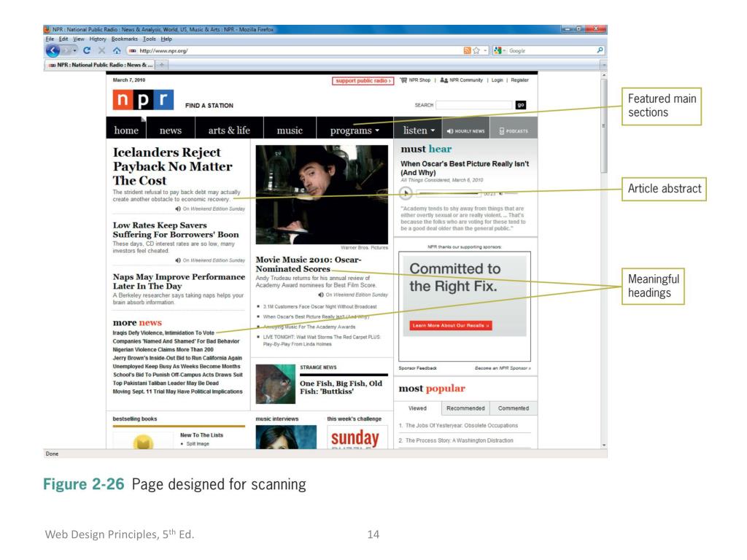Click the NPR logo

[x=143, y=99]
